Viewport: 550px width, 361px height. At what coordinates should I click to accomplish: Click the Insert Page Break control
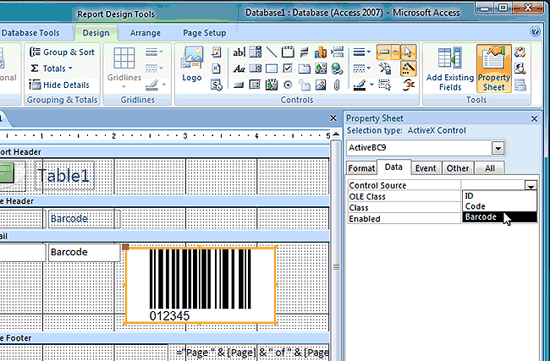coord(337,52)
